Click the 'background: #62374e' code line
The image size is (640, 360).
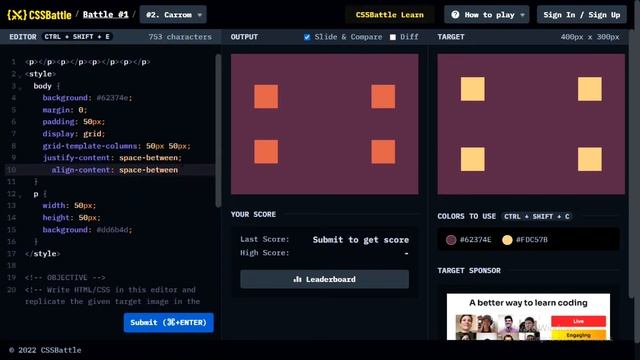87,98
